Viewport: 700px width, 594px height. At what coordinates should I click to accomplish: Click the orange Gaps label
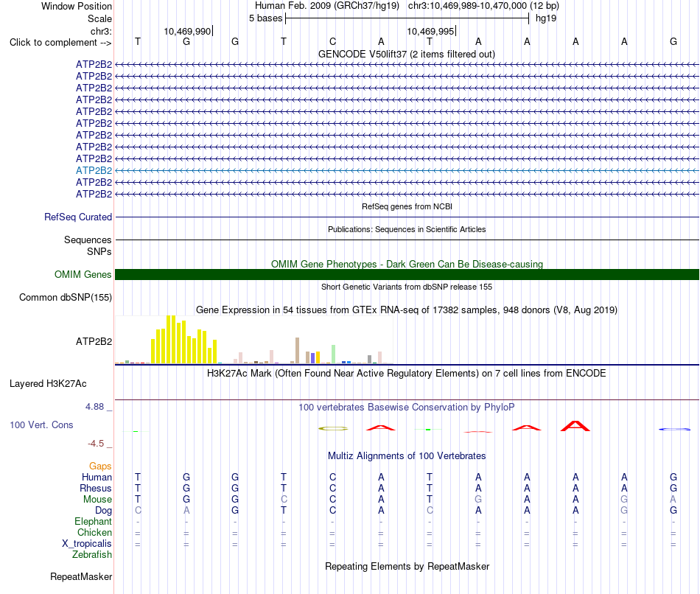coord(100,467)
